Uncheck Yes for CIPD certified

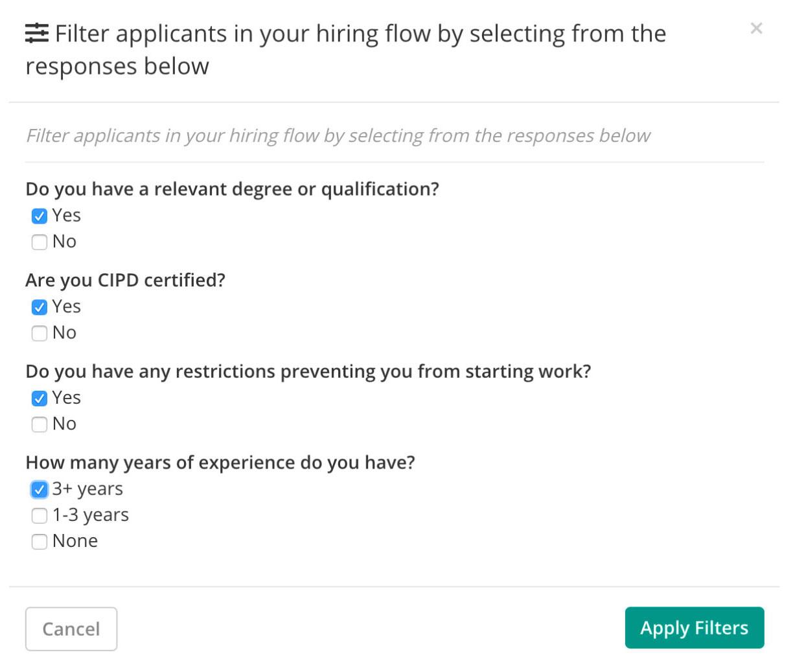(40, 307)
